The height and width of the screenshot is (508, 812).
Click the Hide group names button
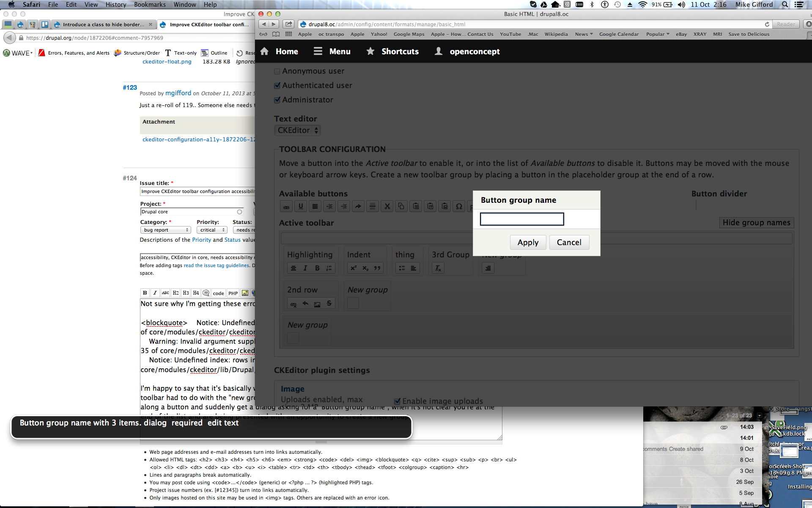coord(756,223)
